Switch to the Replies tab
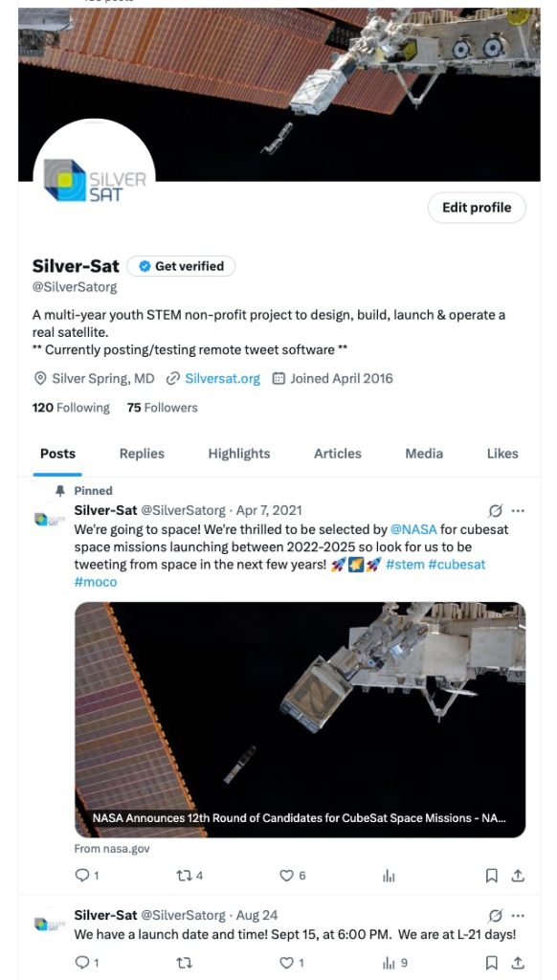This screenshot has width=557, height=980. coord(142,453)
